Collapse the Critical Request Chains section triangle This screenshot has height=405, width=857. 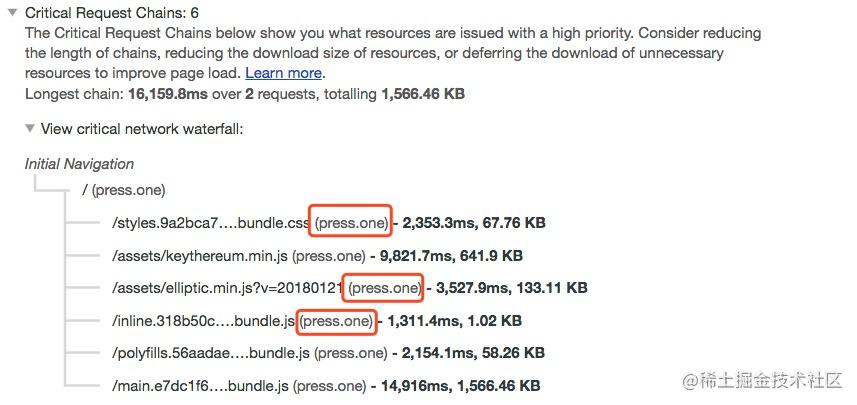tap(13, 12)
